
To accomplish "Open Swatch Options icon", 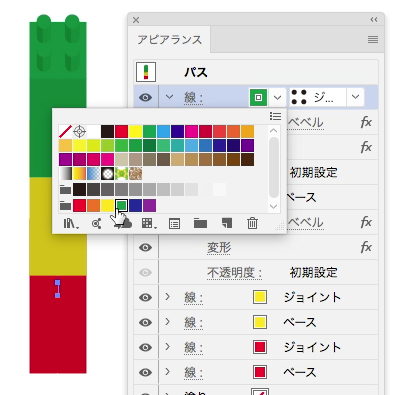I will coord(174,223).
